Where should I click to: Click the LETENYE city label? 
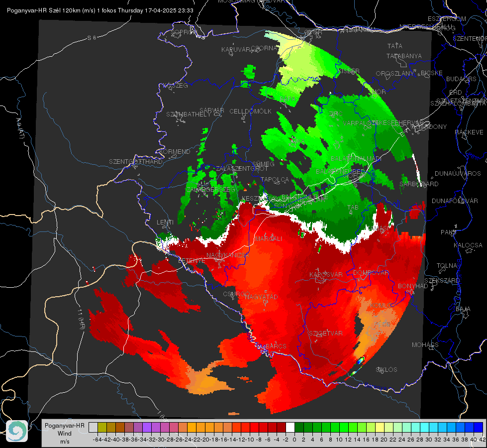[x=192, y=261]
